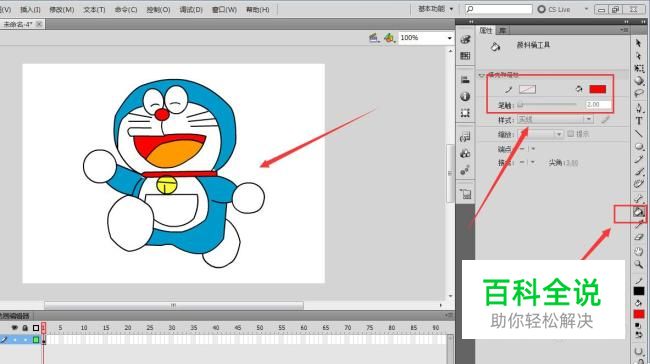Open the Components panel icon
The width and height of the screenshot is (650, 364).
[x=465, y=153]
